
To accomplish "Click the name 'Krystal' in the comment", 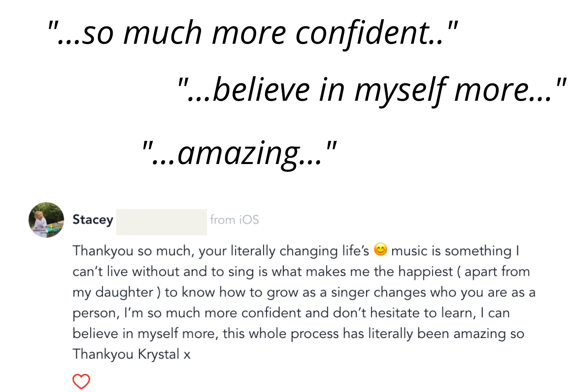I will point(159,354).
